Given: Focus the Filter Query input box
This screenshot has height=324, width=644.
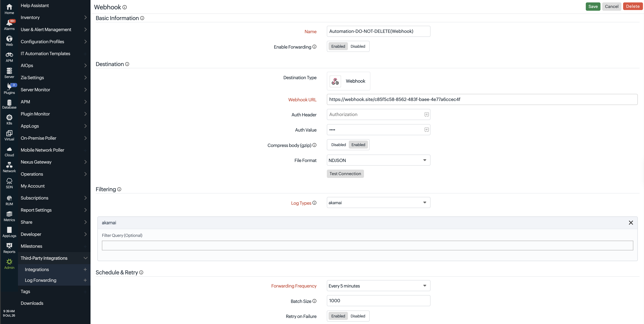Looking at the screenshot, I should (367, 246).
